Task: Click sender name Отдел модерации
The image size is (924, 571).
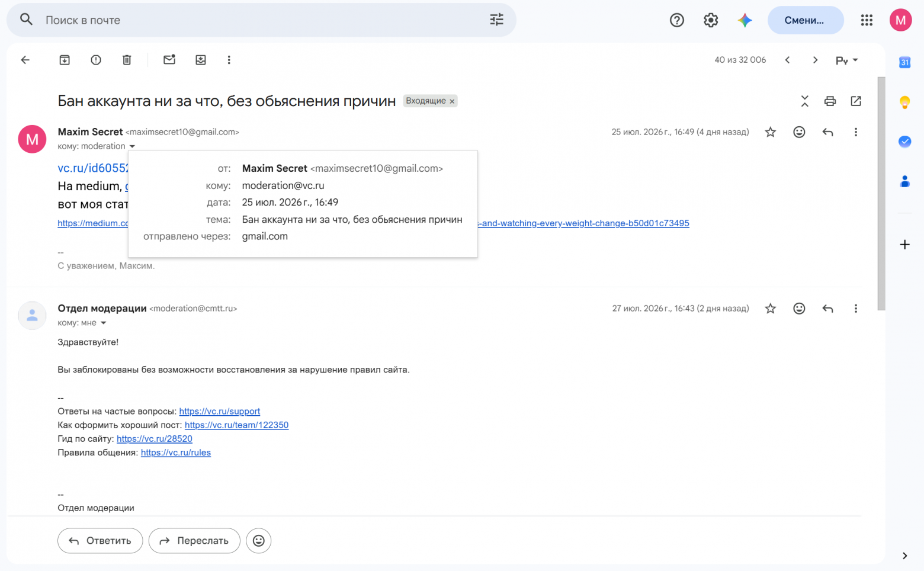Action: click(102, 309)
